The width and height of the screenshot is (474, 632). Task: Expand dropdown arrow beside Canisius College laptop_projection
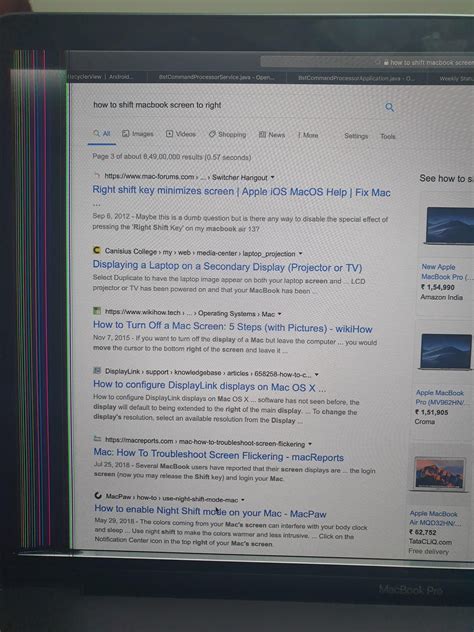point(300,254)
